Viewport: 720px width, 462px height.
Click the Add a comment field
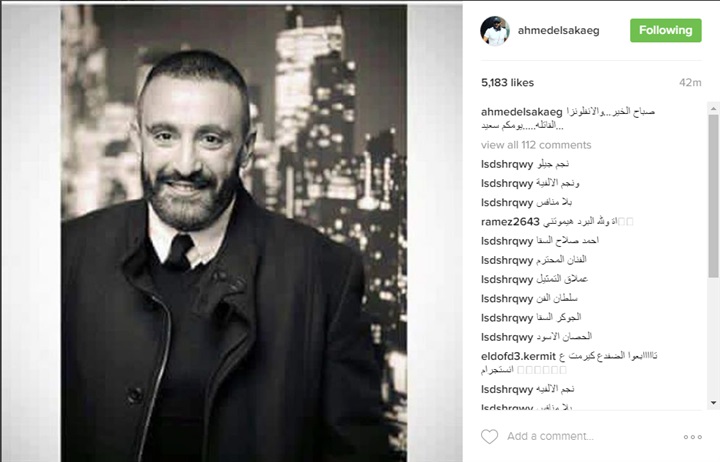tap(590, 436)
